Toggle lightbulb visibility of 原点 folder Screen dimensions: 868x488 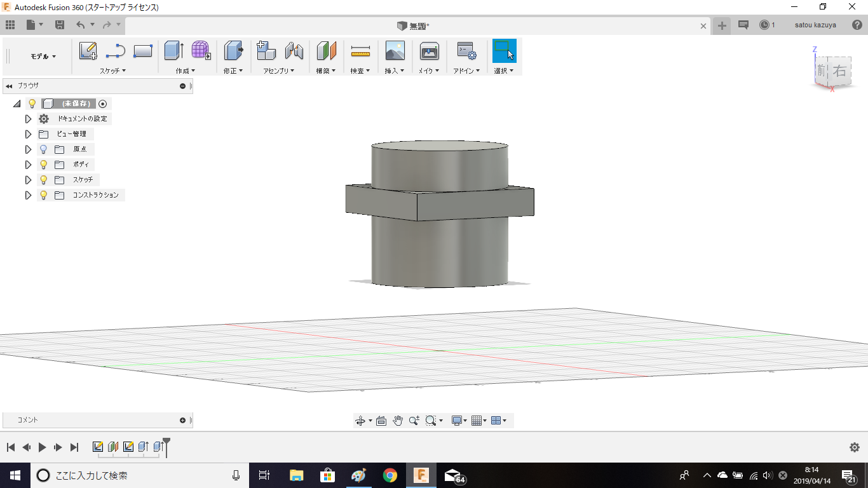click(43, 149)
